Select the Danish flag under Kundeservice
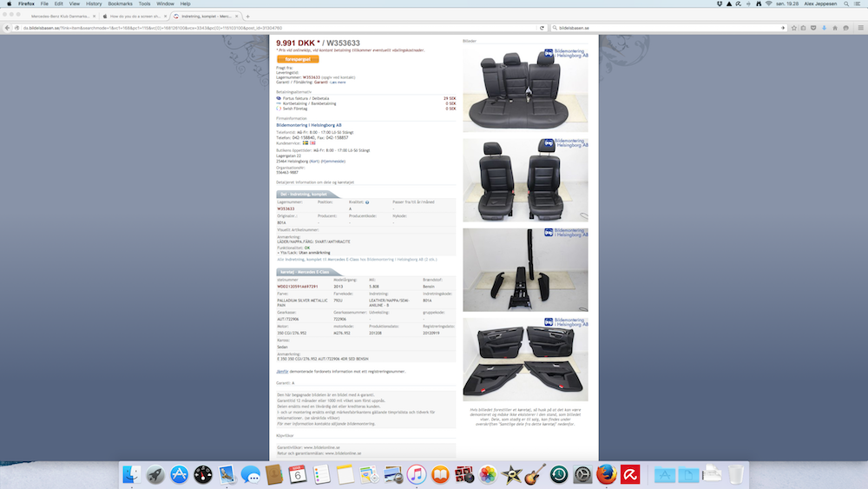This screenshot has height=489, width=868. tap(312, 143)
